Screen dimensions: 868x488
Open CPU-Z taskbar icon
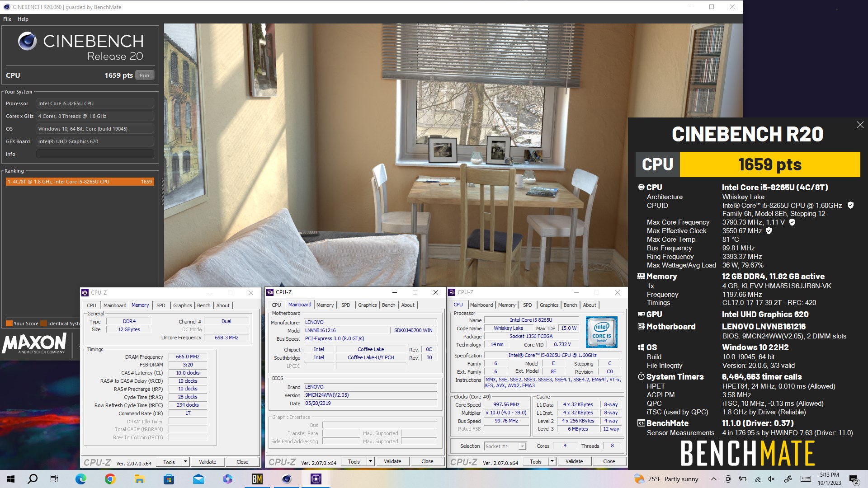pos(316,479)
